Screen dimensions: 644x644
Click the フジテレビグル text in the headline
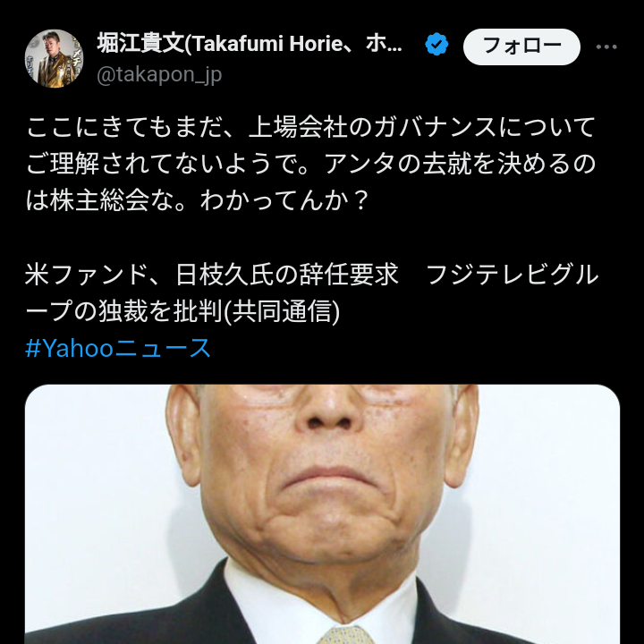click(x=513, y=275)
